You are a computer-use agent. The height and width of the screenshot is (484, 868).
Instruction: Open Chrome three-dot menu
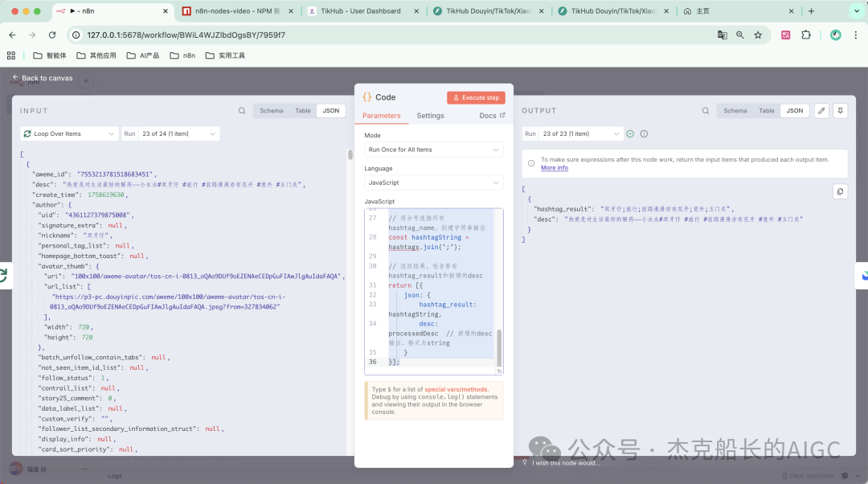click(855, 35)
